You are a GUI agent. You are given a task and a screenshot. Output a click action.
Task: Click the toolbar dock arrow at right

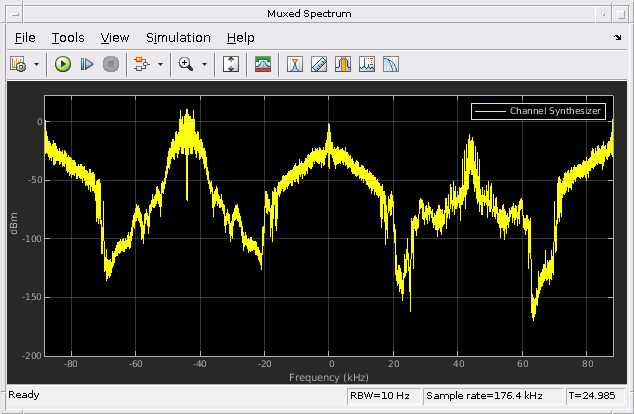point(617,38)
